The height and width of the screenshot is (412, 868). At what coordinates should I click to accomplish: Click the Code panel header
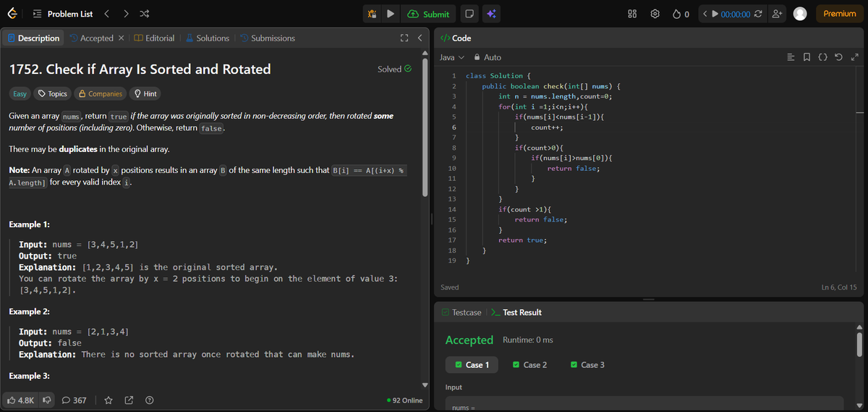click(x=456, y=38)
